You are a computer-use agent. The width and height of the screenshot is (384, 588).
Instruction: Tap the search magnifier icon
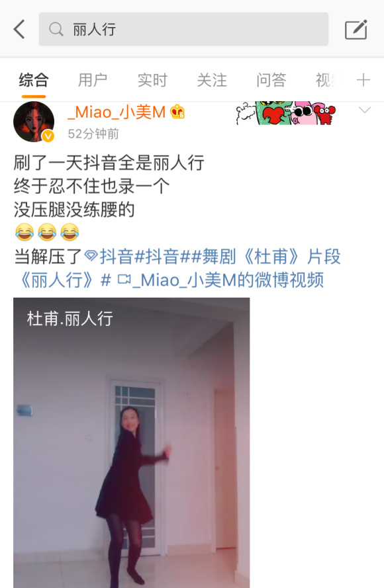tap(56, 29)
